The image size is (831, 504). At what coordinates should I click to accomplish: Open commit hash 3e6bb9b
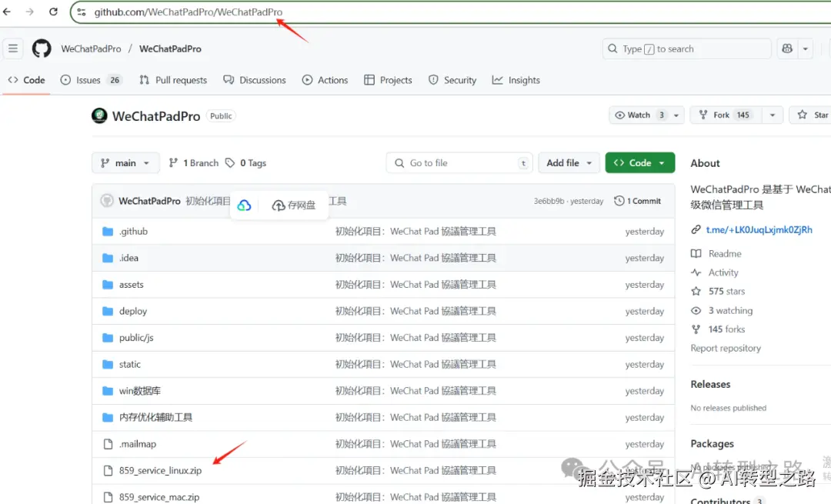[x=549, y=201]
